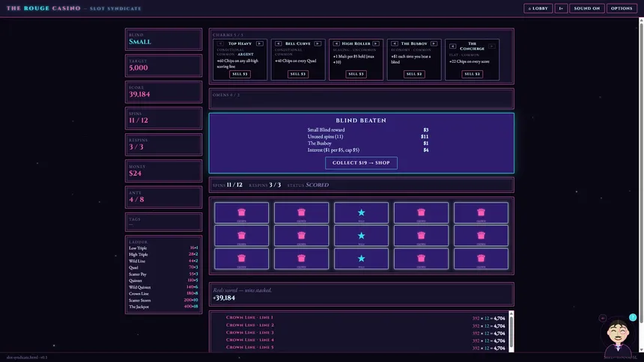Click the top crown symbol on first reel
The image size is (644, 362).
pos(241,212)
